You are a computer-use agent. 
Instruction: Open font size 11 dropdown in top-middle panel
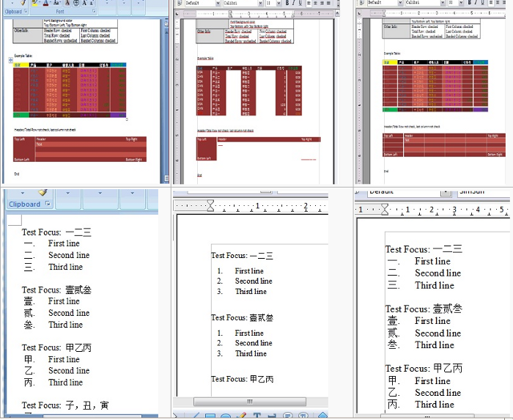tap(278, 3)
